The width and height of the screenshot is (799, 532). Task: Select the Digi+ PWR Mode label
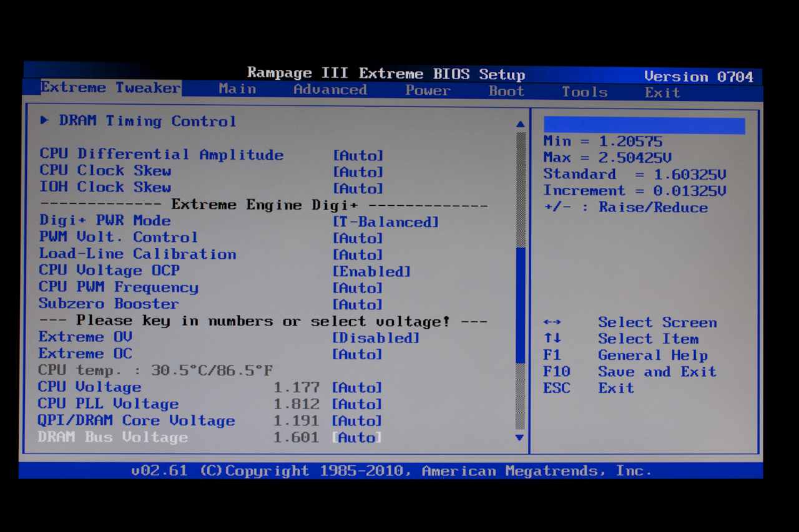[x=105, y=220]
